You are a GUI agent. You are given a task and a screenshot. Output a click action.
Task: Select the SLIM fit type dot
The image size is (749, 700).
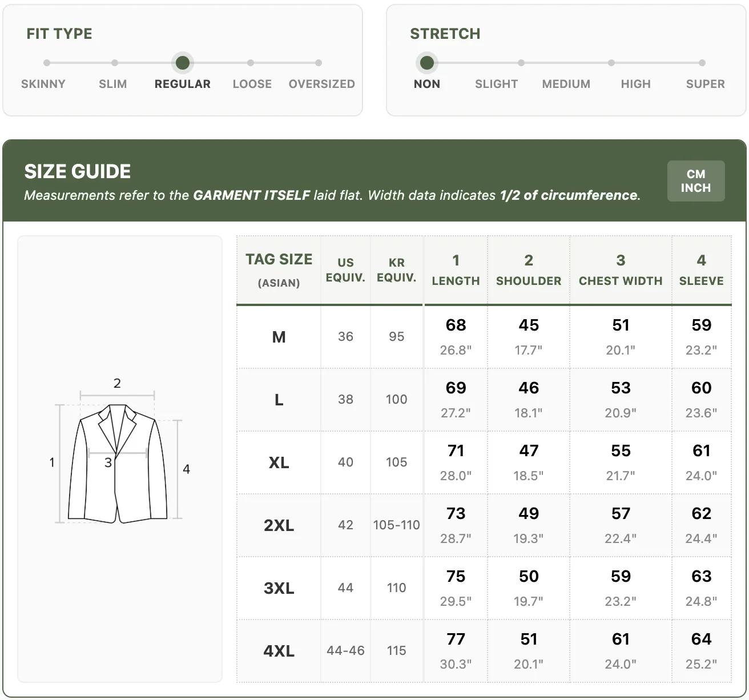[115, 63]
